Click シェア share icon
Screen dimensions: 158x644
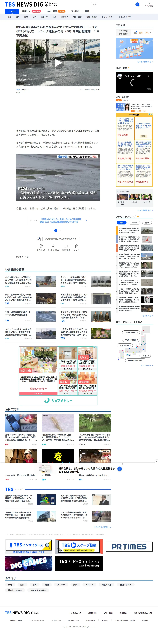[x=77, y=246]
